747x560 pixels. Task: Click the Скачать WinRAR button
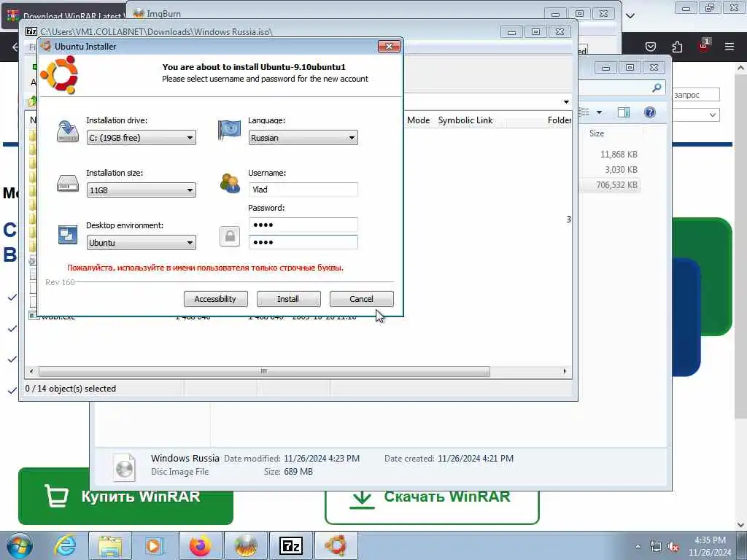(432, 497)
